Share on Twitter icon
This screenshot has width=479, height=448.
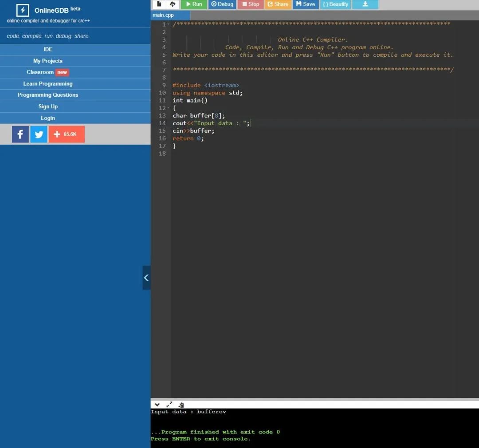point(39,134)
